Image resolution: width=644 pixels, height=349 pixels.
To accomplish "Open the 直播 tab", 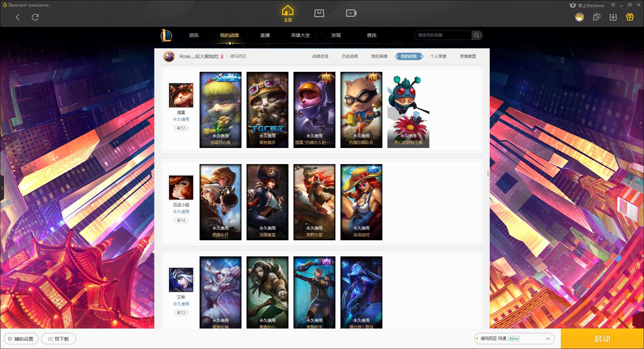I will coord(265,35).
